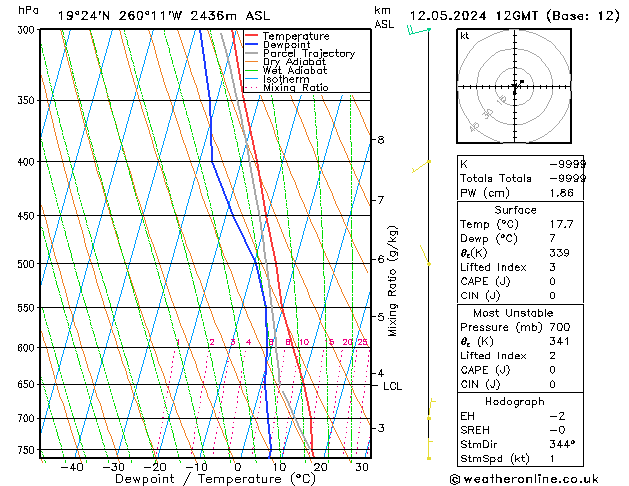This screenshot has height=486, width=629.
Task: Click the weatheronline.co.uk copyright link
Action: click(x=524, y=479)
